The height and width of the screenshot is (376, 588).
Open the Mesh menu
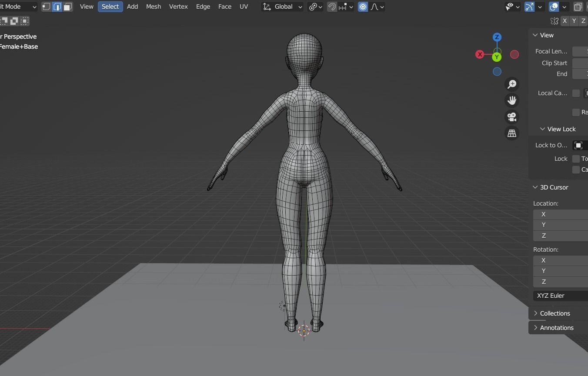[x=154, y=7]
